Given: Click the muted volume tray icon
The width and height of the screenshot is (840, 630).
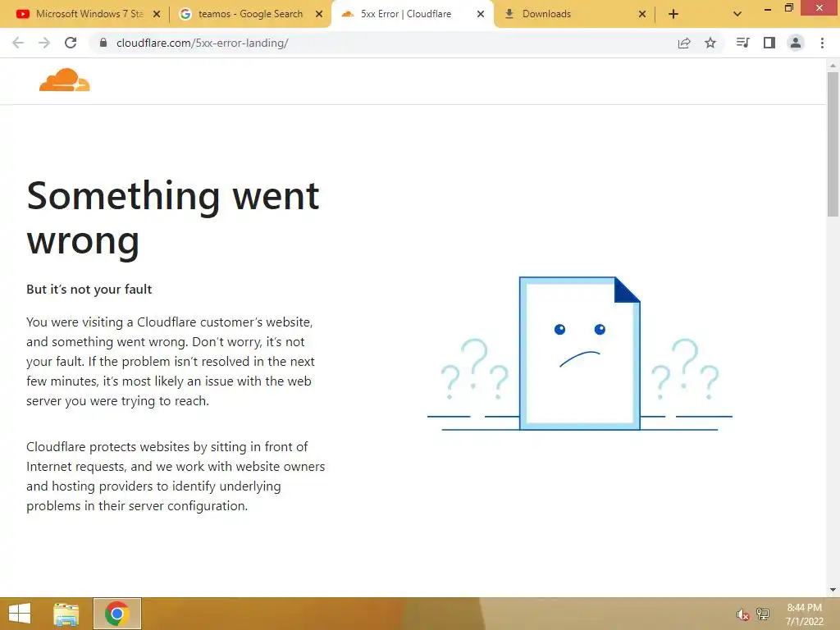Looking at the screenshot, I should [x=742, y=614].
